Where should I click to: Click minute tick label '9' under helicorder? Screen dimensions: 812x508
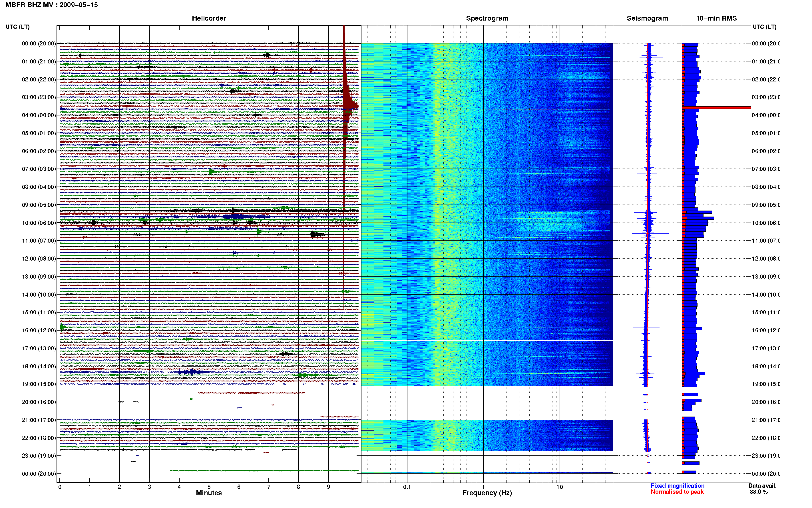(x=328, y=487)
